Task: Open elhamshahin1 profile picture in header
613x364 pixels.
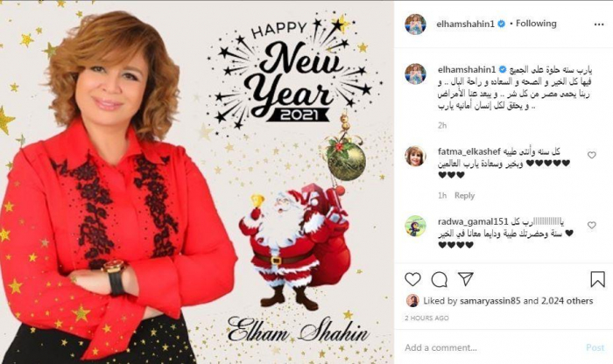Action: (415, 24)
